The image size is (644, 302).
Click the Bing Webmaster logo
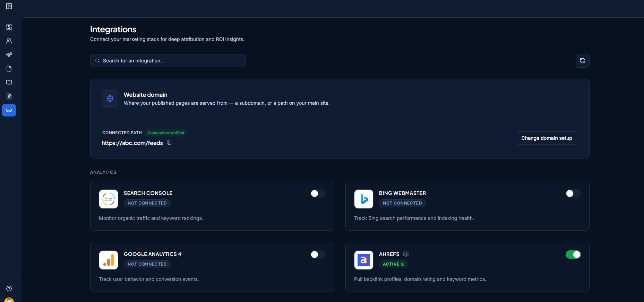click(364, 199)
